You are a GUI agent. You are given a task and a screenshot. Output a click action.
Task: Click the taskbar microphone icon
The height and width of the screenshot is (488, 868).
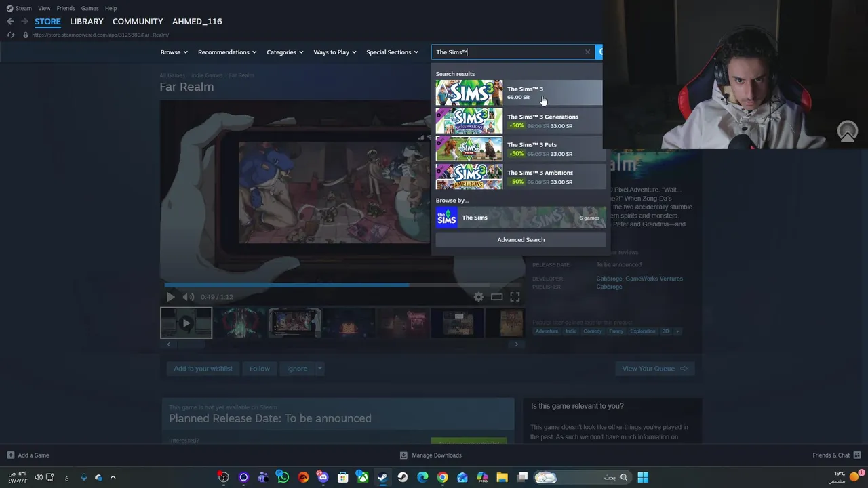point(84,477)
